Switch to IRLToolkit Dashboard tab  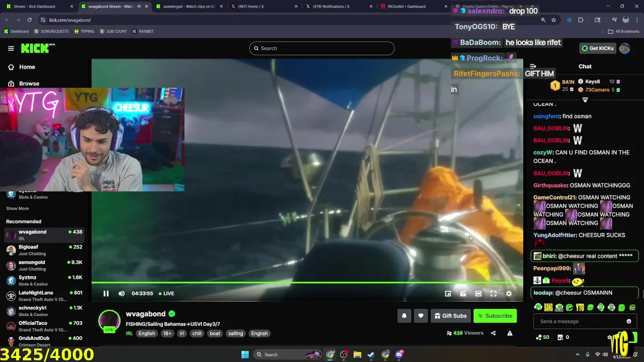[x=413, y=7]
